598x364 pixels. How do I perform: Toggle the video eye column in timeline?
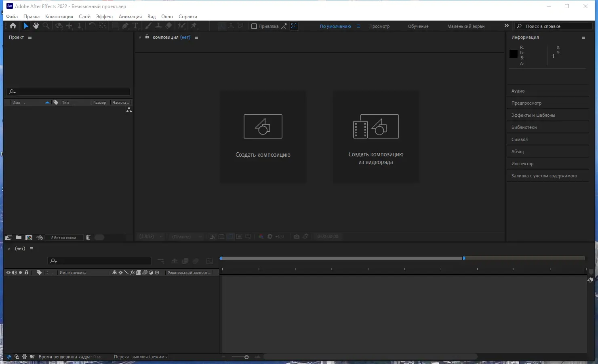pos(8,273)
